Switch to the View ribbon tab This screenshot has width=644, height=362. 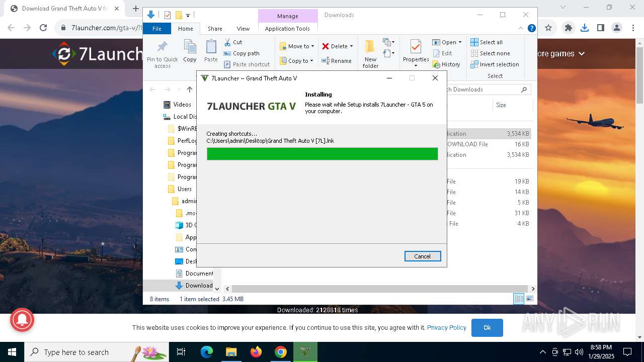point(243,29)
